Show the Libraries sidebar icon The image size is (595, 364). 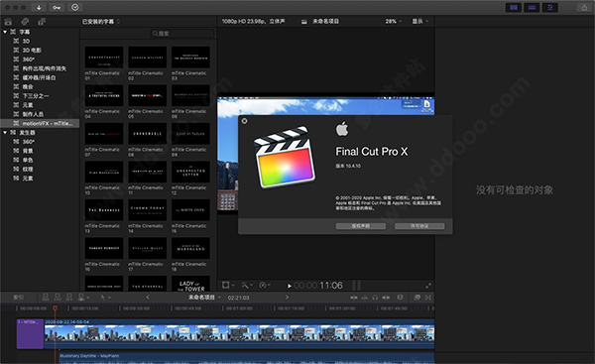pos(8,22)
